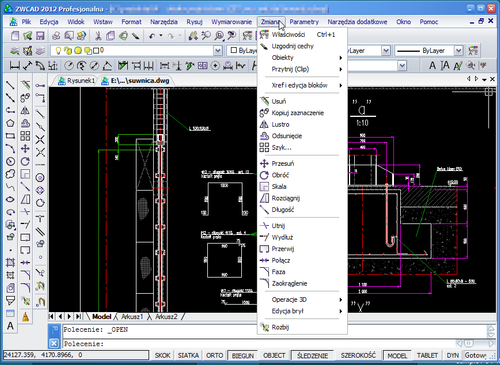
Task: Click the Print icon in toolbar
Action: tap(56, 36)
